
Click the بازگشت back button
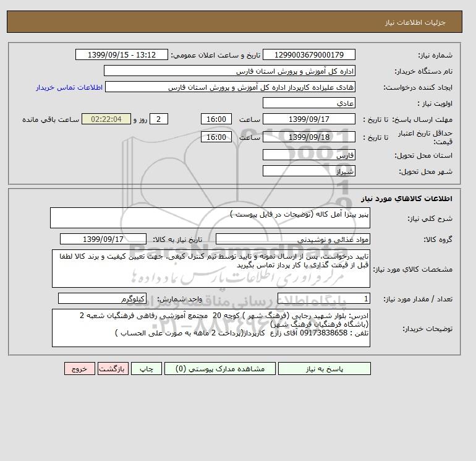coord(113,369)
